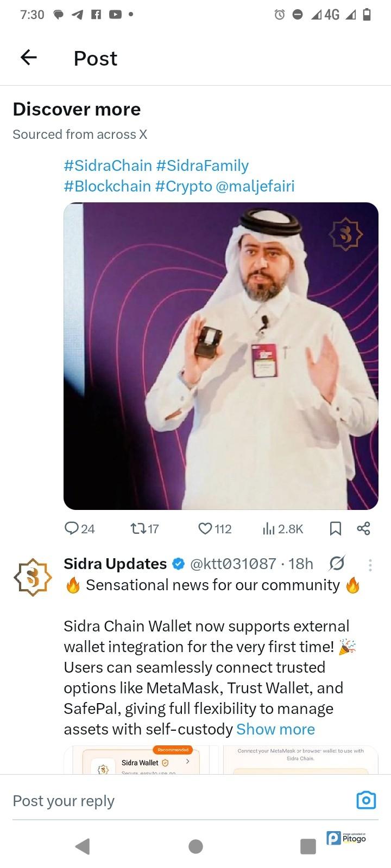Open Sidra Updates profile avatar
The image size is (391, 868).
[x=33, y=577]
